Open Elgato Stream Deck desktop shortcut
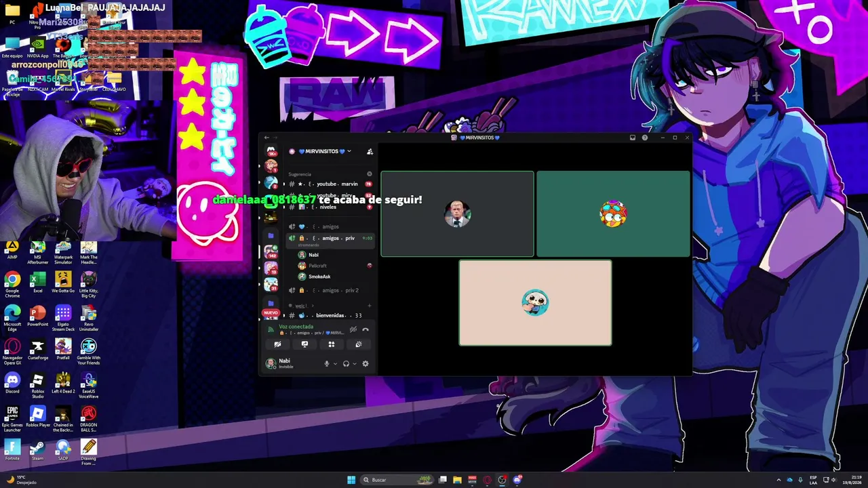Screen dimensions: 868x488 [63, 318]
